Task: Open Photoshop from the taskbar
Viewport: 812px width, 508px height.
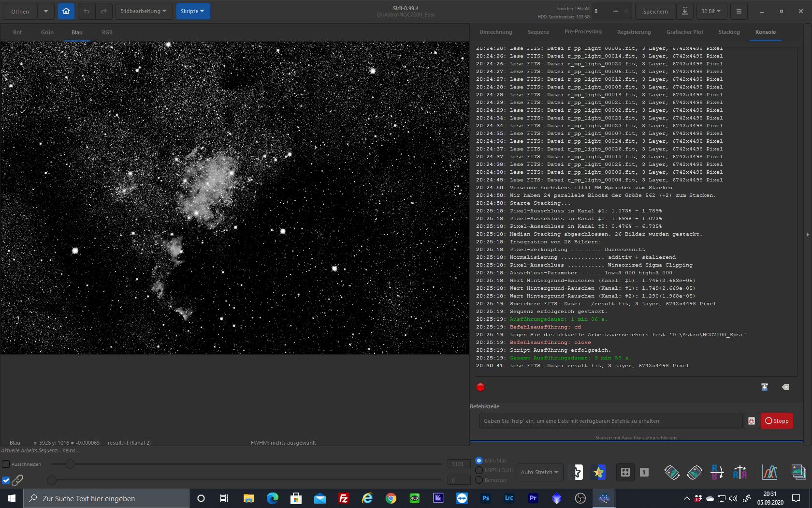Action: tap(486, 498)
